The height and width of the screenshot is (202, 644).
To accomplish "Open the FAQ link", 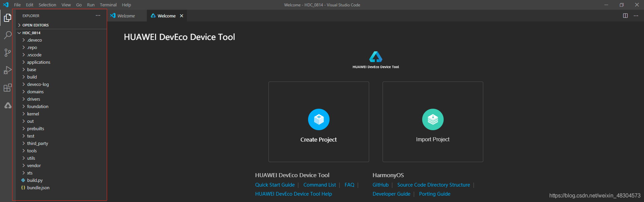I will point(349,185).
